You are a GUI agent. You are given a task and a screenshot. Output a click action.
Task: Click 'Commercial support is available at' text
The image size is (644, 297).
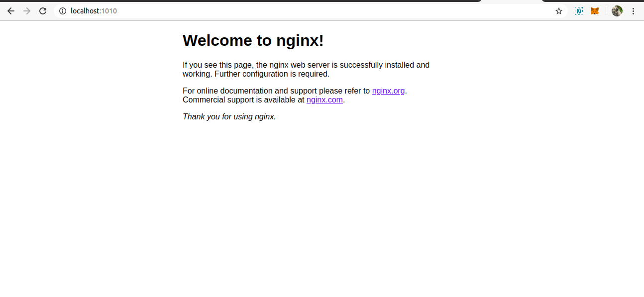[243, 99]
